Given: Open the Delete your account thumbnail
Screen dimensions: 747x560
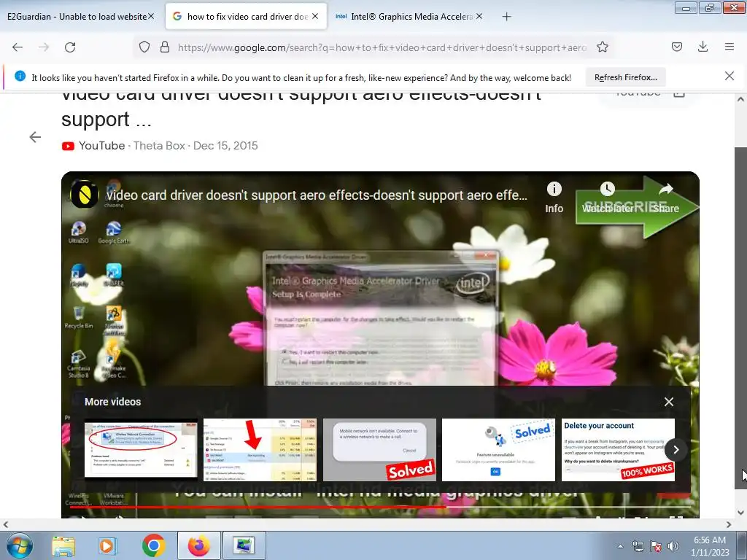Looking at the screenshot, I should (619, 449).
